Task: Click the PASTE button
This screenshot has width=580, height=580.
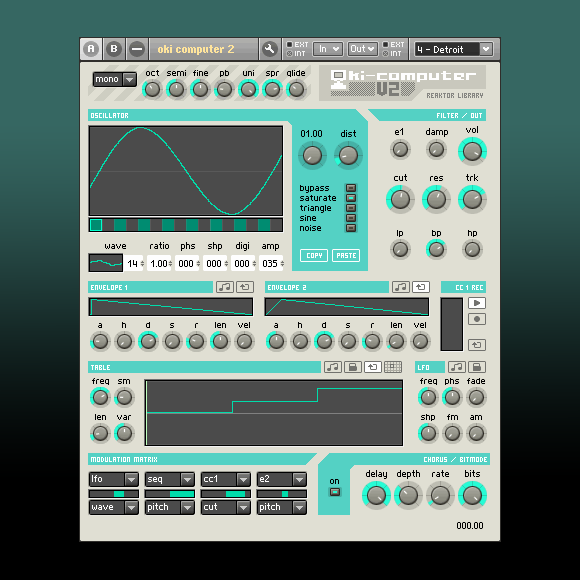Action: point(346,255)
